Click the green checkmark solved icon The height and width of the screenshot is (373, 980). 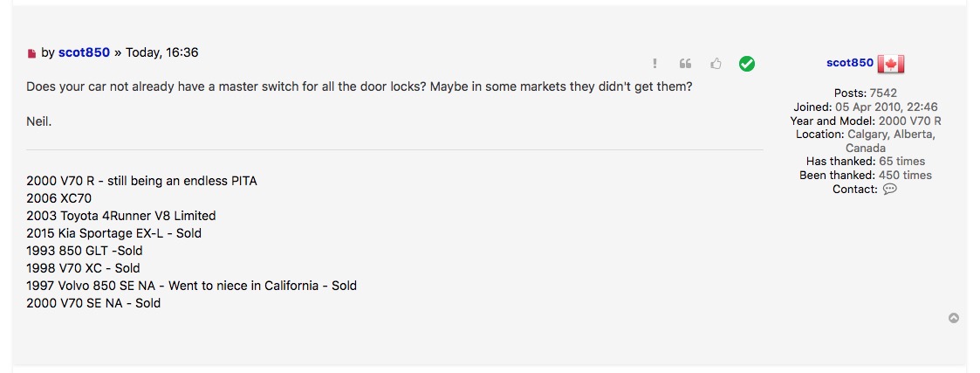[746, 64]
